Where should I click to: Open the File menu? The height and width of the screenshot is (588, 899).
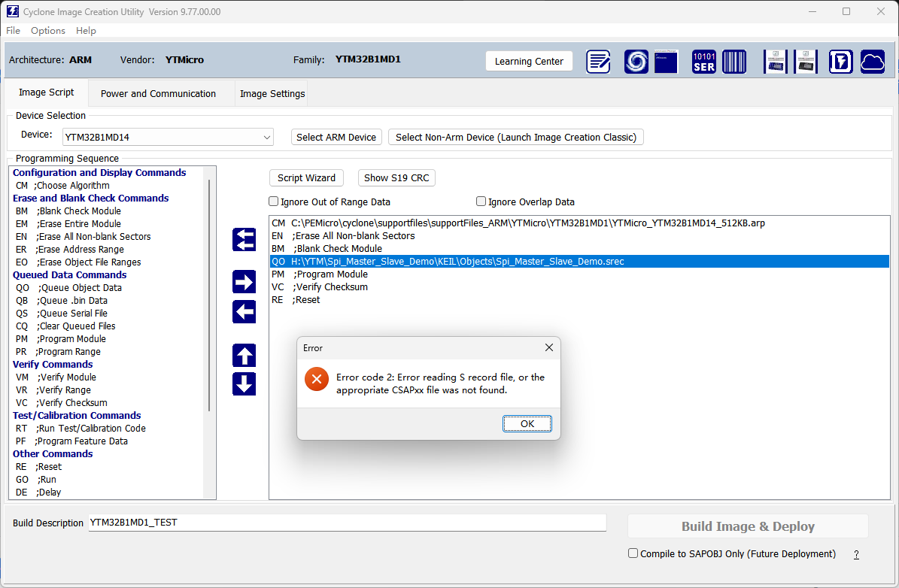pos(14,30)
